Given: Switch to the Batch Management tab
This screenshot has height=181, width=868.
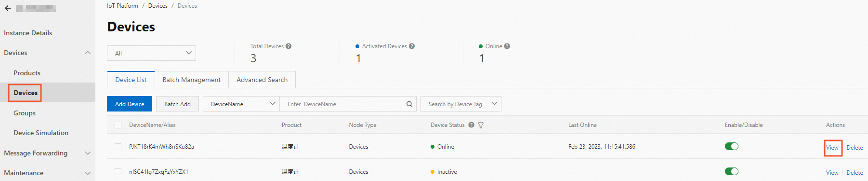Looking at the screenshot, I should 192,80.
